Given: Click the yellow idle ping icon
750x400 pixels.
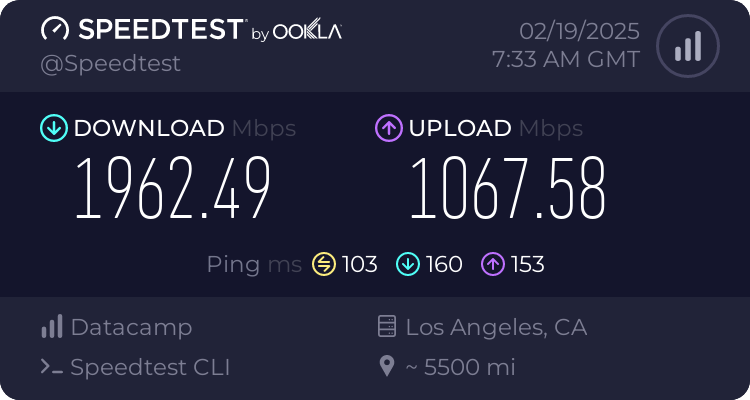Looking at the screenshot, I should 323,264.
